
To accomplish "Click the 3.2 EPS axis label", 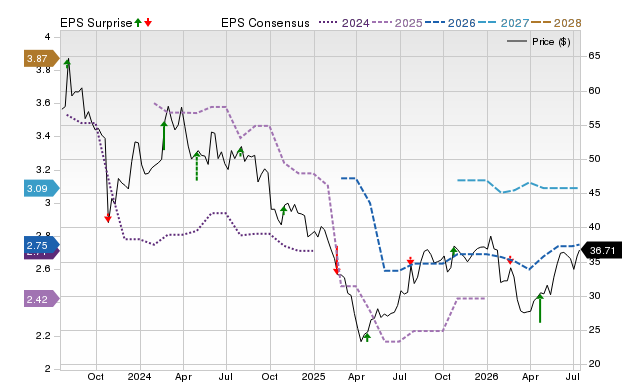I will tap(43, 170).
